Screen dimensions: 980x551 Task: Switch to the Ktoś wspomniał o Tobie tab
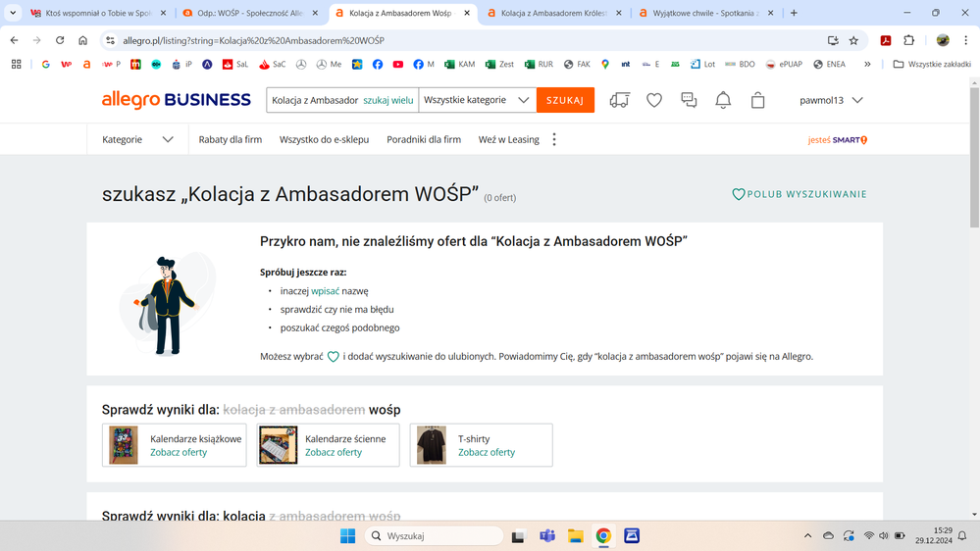(x=97, y=13)
